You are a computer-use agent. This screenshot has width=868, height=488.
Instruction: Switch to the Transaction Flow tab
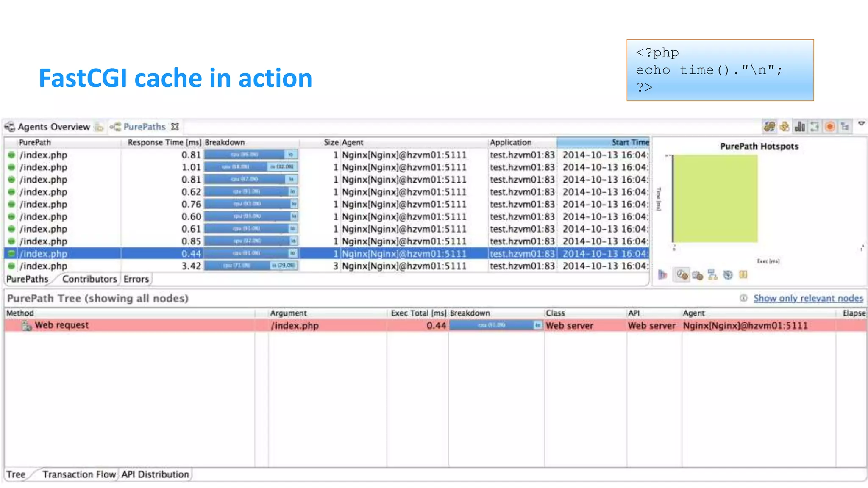tap(79, 474)
